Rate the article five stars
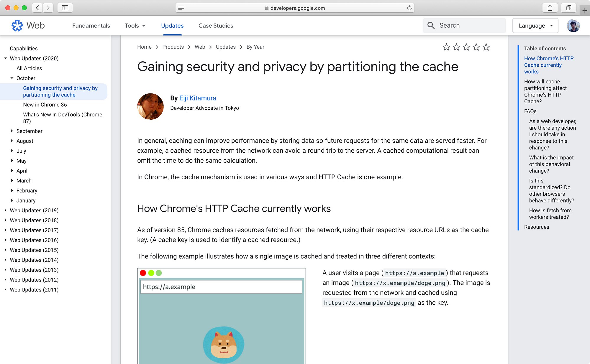The height and width of the screenshot is (364, 590). point(486,47)
